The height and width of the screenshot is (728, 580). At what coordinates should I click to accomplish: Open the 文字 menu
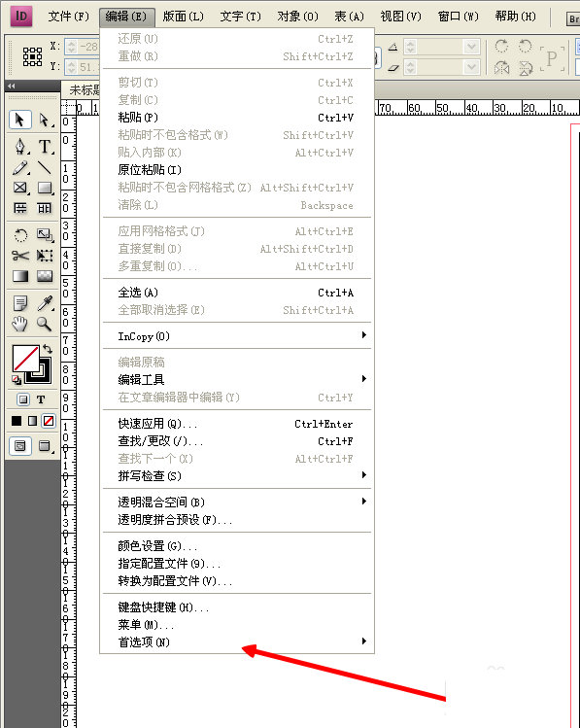[240, 17]
